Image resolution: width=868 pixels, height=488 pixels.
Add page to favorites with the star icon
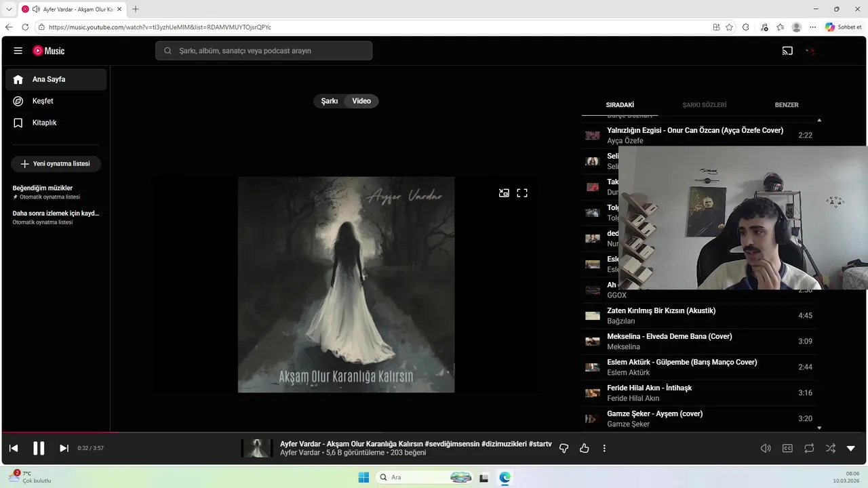(729, 27)
